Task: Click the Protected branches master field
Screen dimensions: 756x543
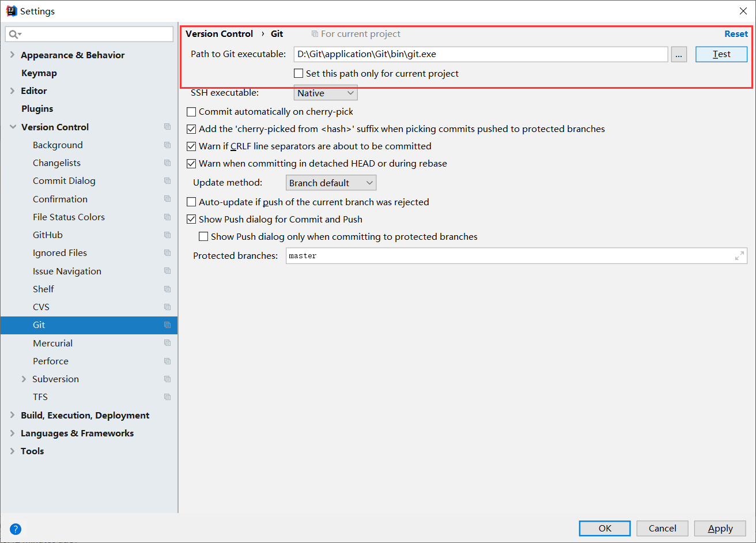Action: coord(516,256)
